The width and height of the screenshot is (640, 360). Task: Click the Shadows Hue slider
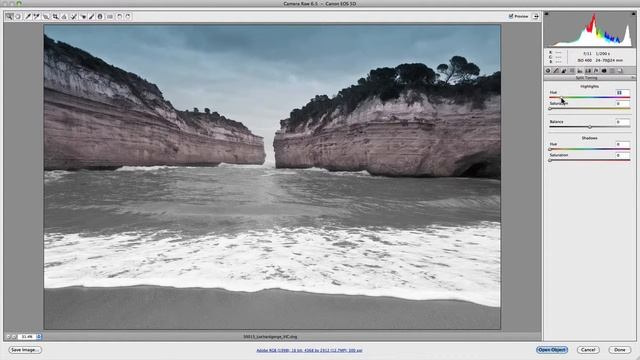tap(589, 149)
